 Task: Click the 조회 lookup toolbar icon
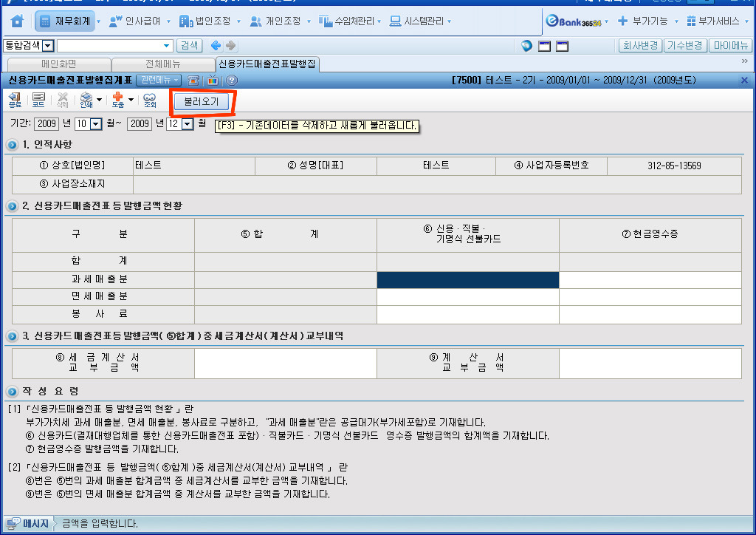(150, 100)
